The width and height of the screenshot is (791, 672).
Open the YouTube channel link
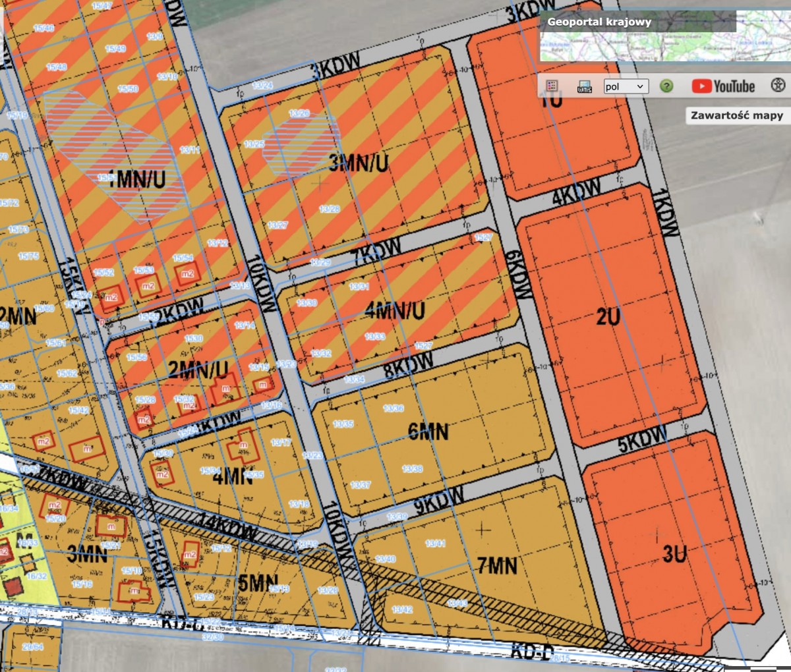coord(723,86)
